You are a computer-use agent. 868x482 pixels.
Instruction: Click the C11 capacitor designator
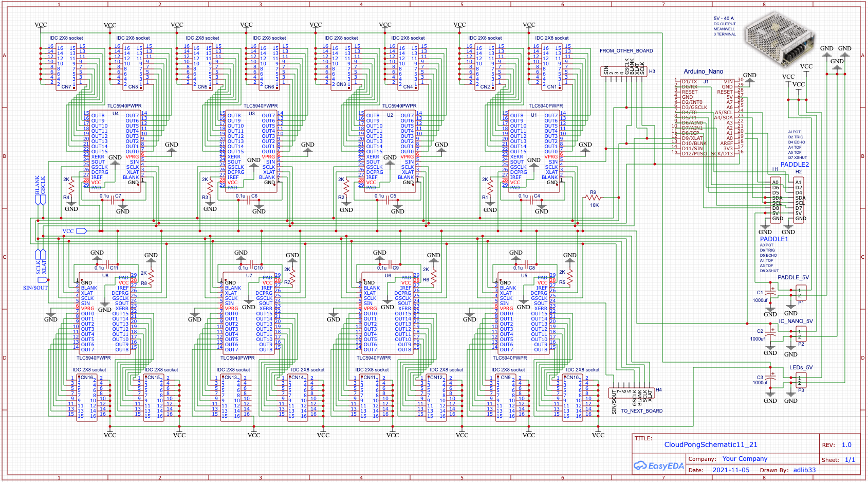click(114, 268)
